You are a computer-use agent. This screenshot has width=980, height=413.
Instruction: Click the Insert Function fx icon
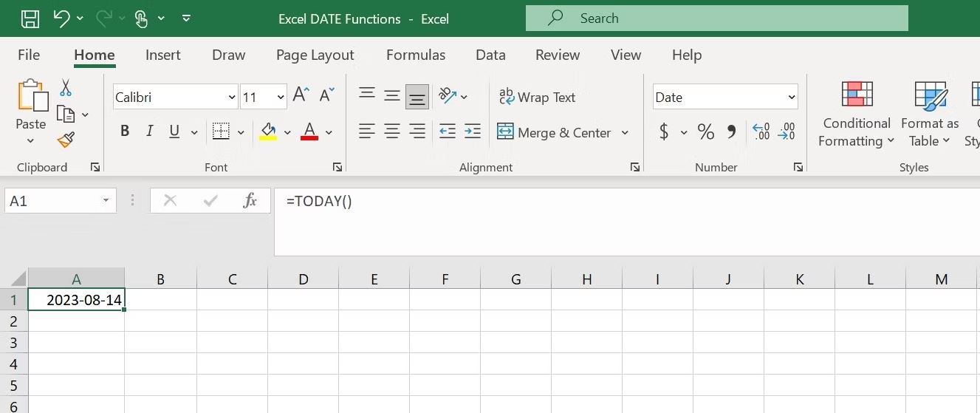250,200
